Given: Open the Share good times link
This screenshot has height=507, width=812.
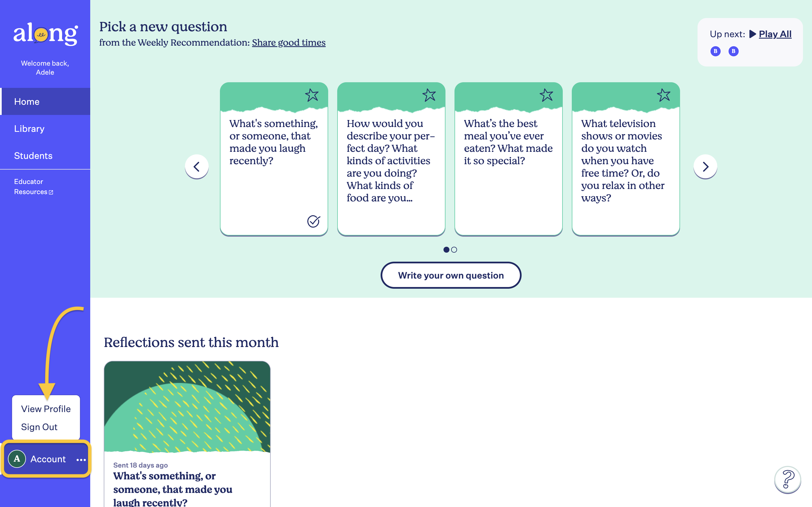Looking at the screenshot, I should 288,43.
